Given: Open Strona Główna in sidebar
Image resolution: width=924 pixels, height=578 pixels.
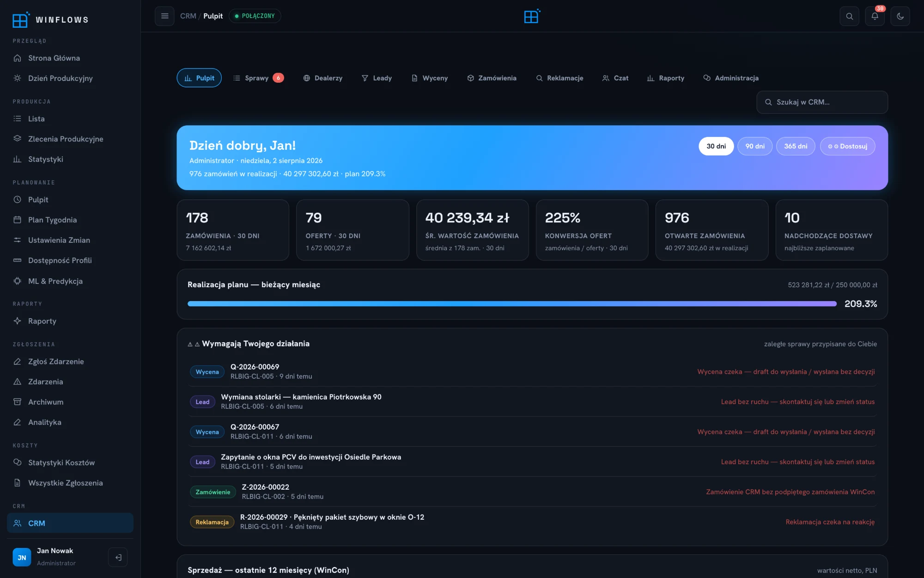Looking at the screenshot, I should 70,58.
